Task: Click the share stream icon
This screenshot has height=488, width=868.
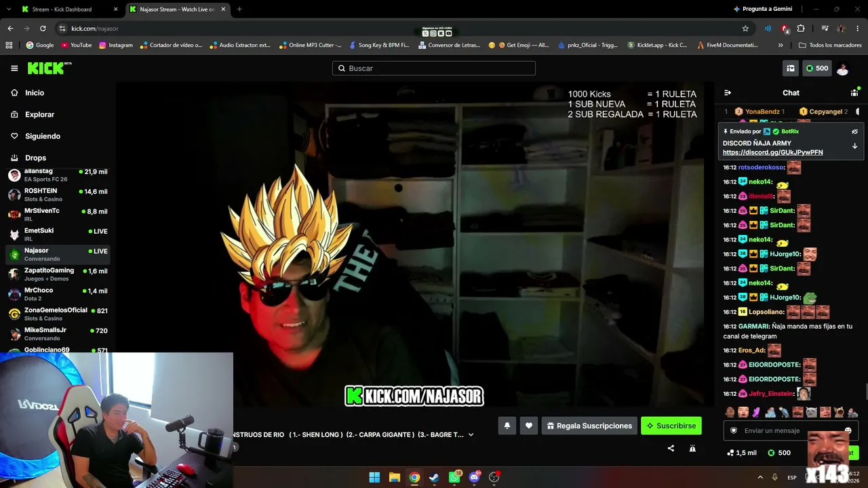Action: [671, 448]
